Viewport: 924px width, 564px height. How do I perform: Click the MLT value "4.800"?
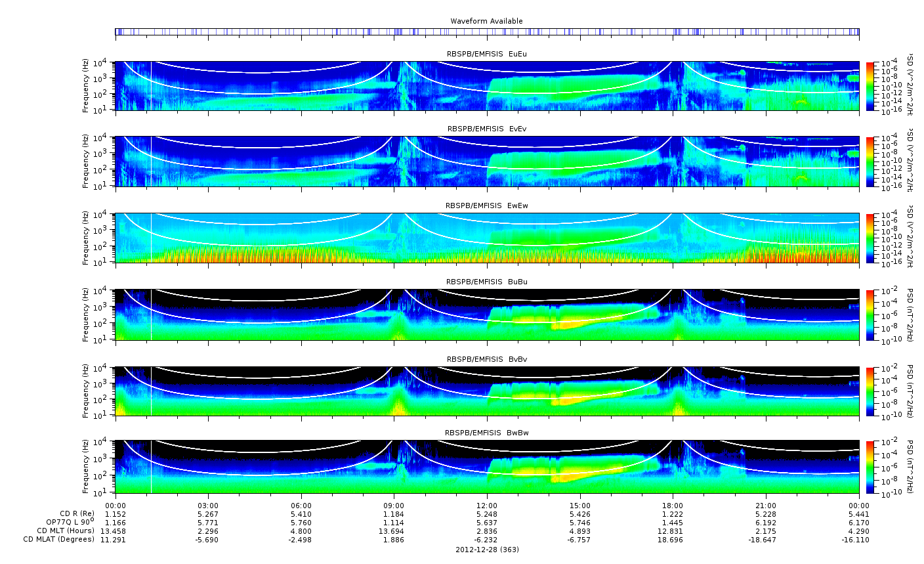(301, 531)
